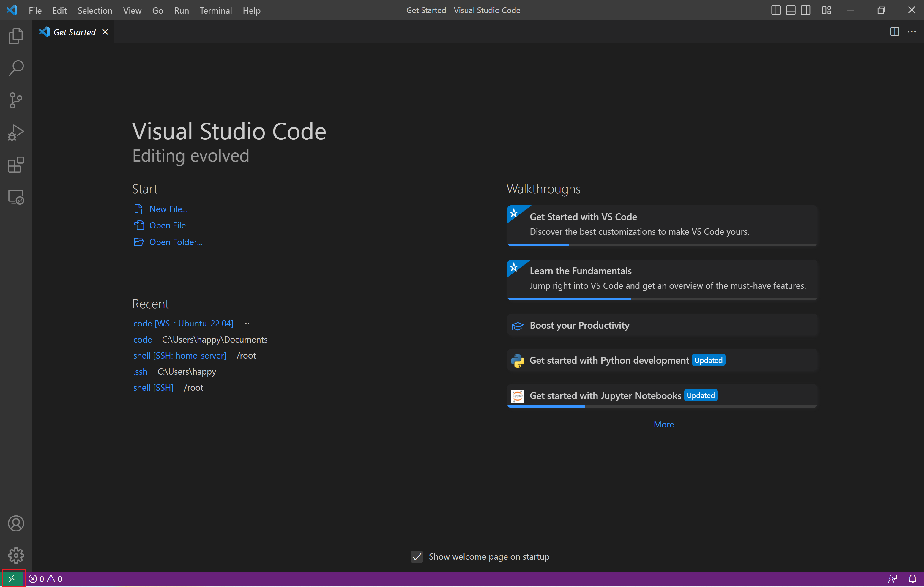This screenshot has height=587, width=924.
Task: Open the Customize Layout icon
Action: 827,10
